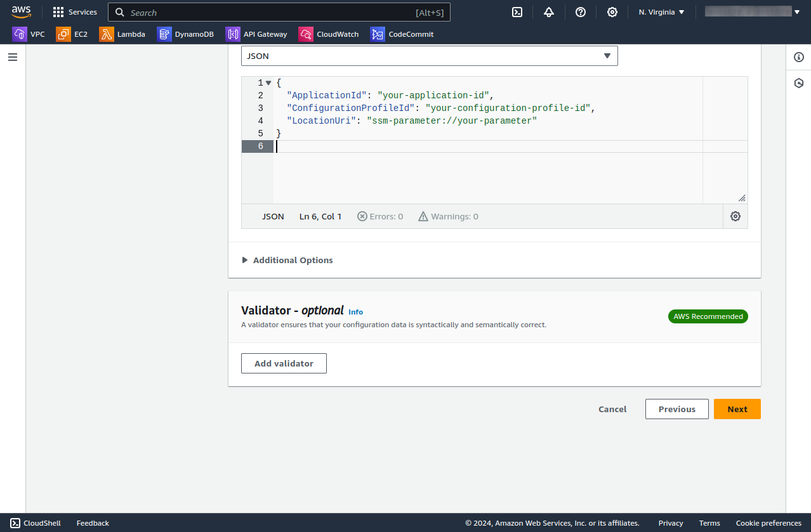The image size is (811, 532).
Task: Open the JSON content type dropdown
Action: point(429,56)
